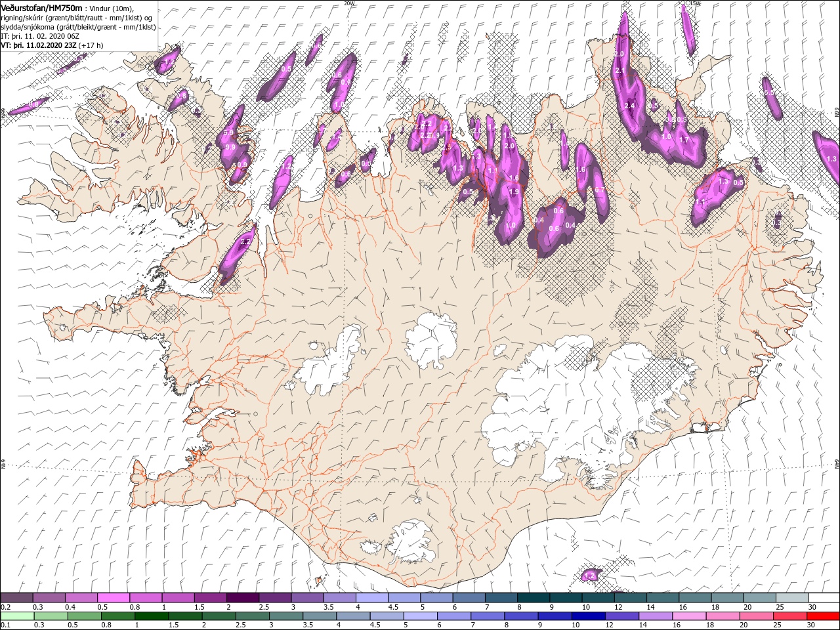Select the pale green 0.1–0.3 bottom legend swatch
840x630 pixels.
point(18,616)
